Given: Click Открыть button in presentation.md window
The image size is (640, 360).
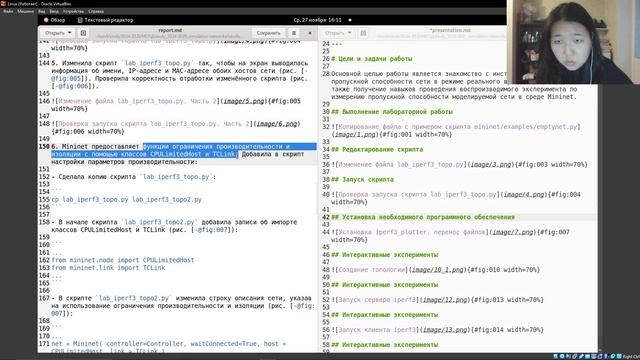Looking at the screenshot, I should coord(334,33).
